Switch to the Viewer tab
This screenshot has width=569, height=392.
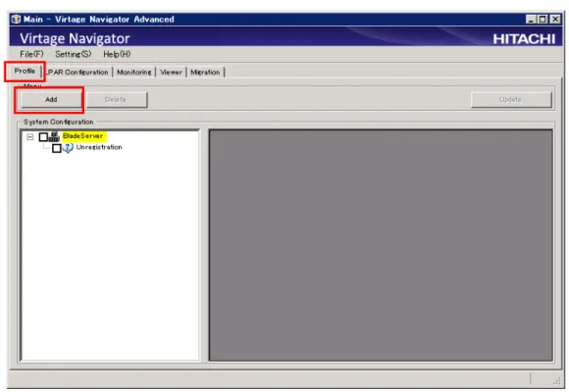[x=171, y=73]
